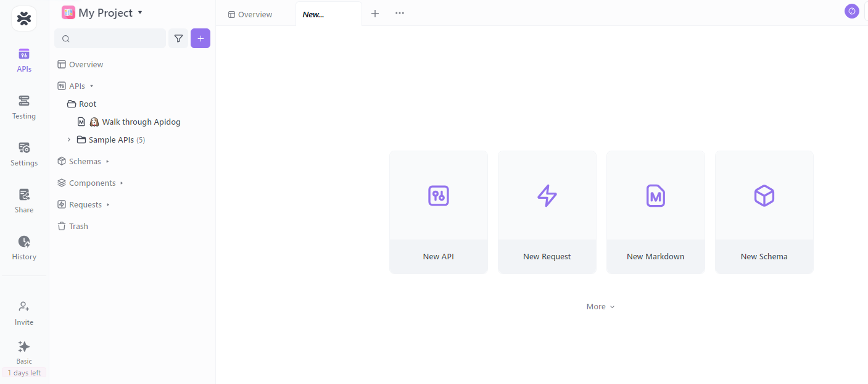Select the New... tab
868x384 pixels.
pos(328,14)
